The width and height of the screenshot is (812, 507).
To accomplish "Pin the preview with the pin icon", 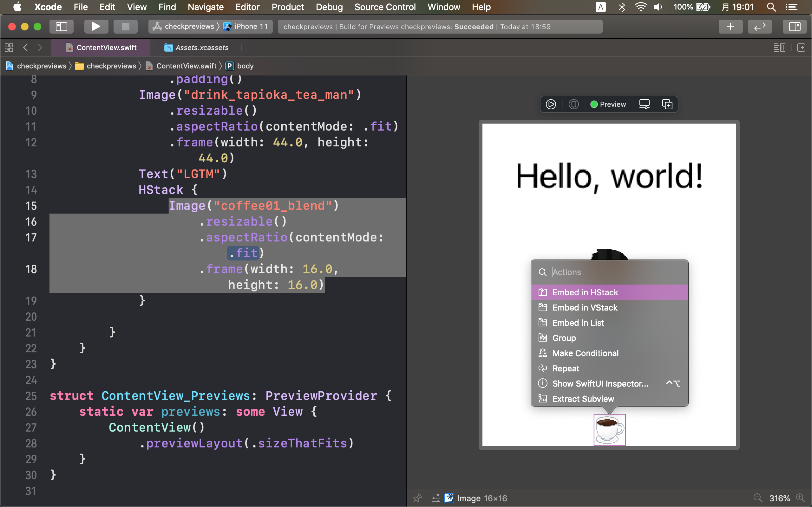I will (x=417, y=498).
